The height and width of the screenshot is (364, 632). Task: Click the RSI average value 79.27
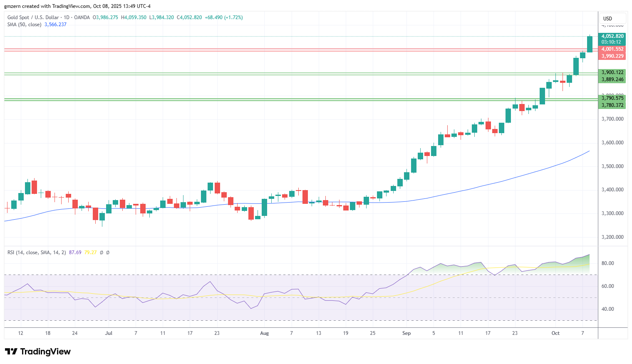[x=91, y=253]
